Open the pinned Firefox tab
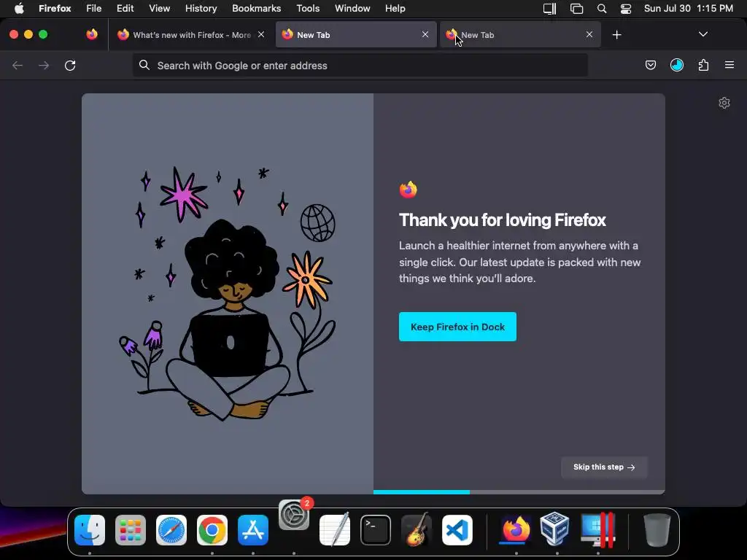747x560 pixels. tap(92, 34)
